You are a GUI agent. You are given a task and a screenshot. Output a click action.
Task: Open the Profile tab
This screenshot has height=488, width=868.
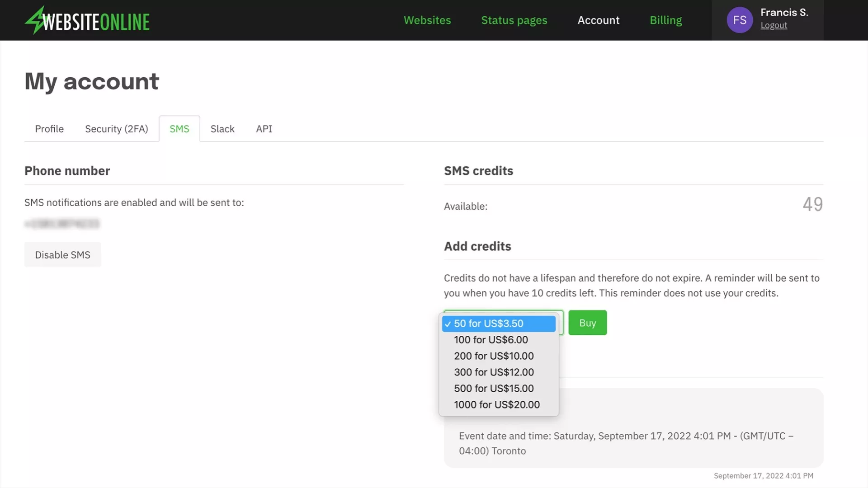click(49, 129)
